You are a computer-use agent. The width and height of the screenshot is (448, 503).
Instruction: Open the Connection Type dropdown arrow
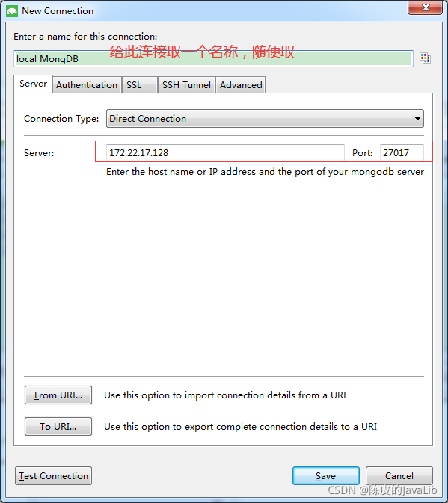click(x=417, y=119)
